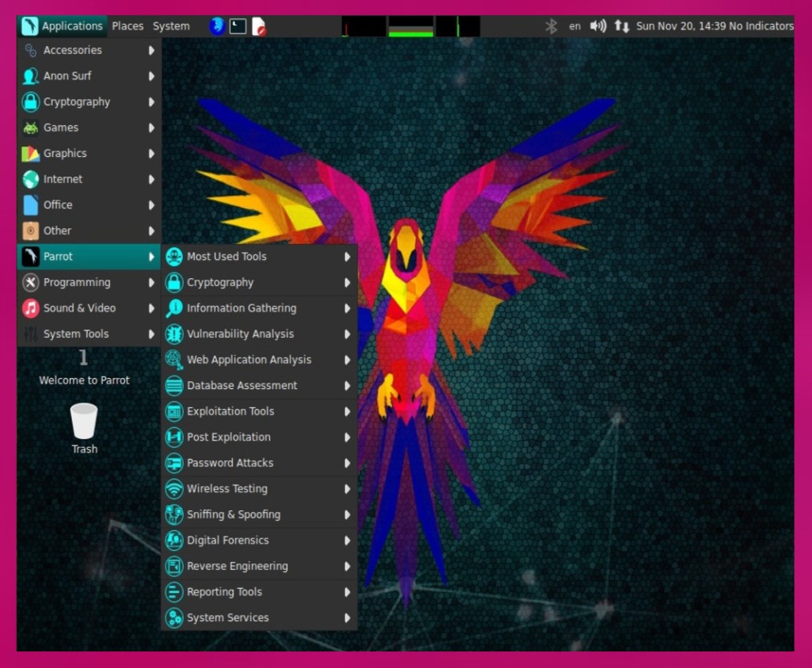This screenshot has height=668, width=812.
Task: Click the Digital Forensics icon
Action: [x=174, y=540]
